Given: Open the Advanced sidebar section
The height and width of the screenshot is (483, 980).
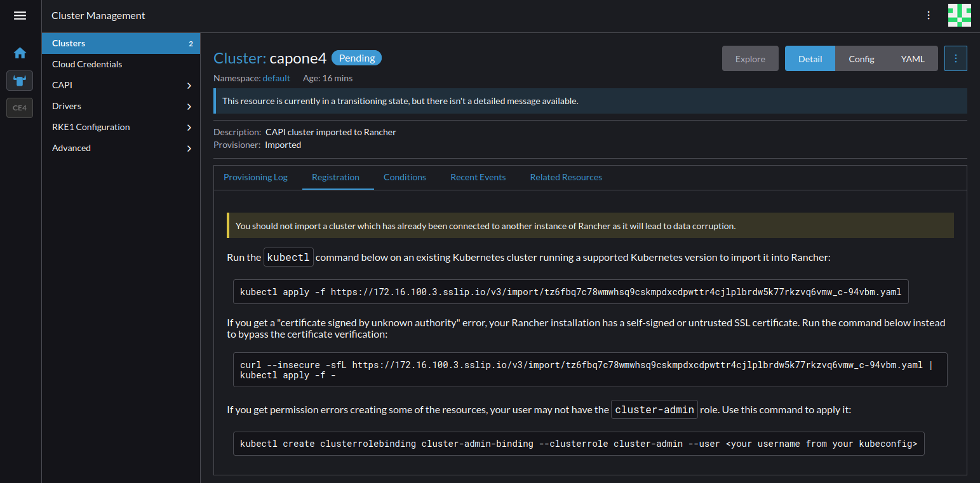Looking at the screenshot, I should [121, 148].
